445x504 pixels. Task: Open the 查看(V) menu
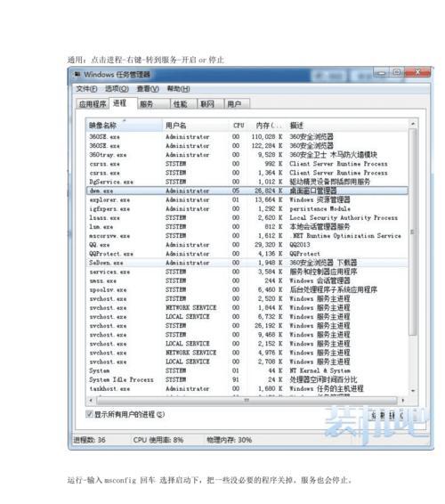coord(148,89)
